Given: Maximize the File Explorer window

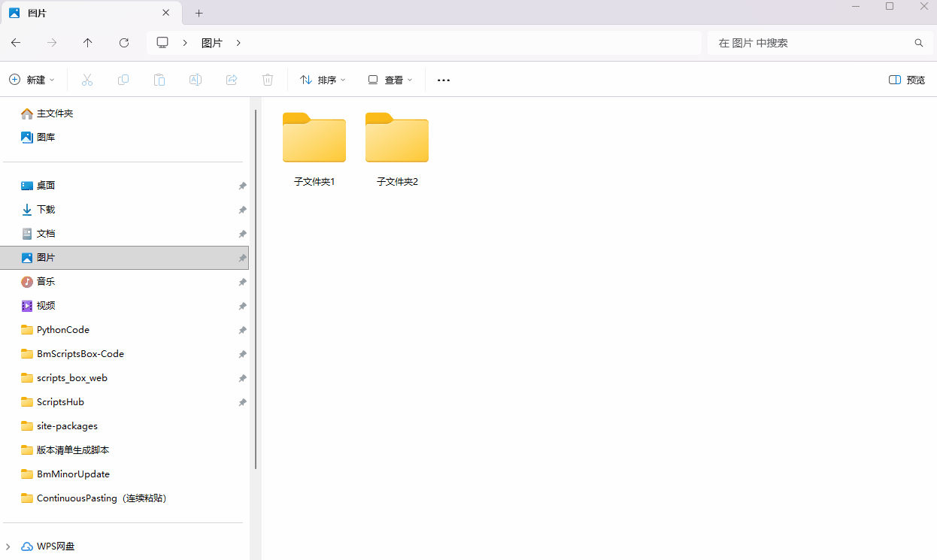Looking at the screenshot, I should click(x=890, y=6).
